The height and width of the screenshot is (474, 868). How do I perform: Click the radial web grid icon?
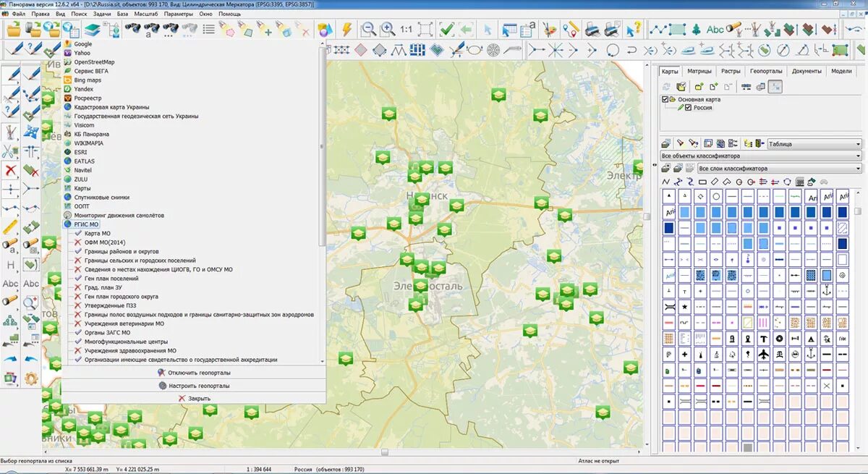[493, 51]
